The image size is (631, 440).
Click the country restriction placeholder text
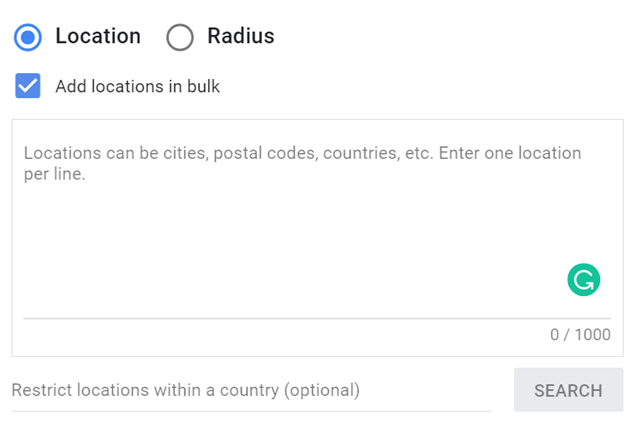coord(185,390)
